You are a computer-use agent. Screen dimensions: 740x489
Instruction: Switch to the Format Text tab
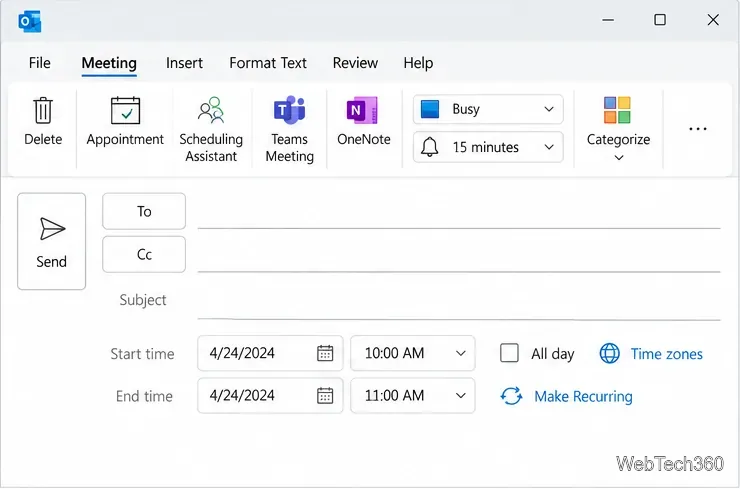click(x=268, y=63)
